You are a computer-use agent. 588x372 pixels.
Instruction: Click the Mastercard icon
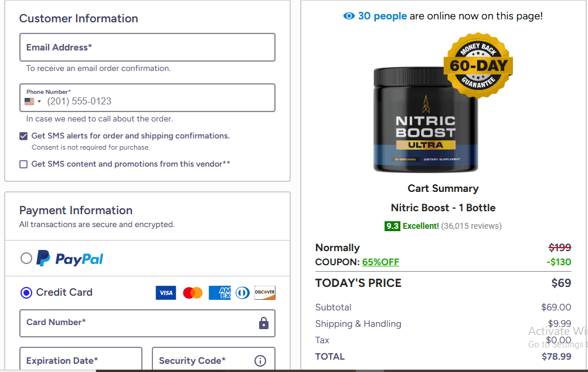point(193,292)
